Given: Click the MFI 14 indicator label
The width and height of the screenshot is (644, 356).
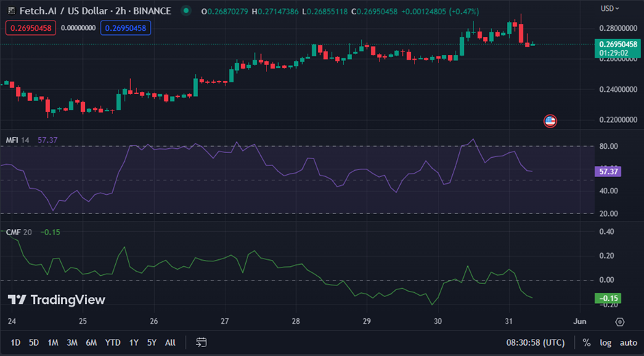Looking at the screenshot, I should pyautogui.click(x=17, y=140).
